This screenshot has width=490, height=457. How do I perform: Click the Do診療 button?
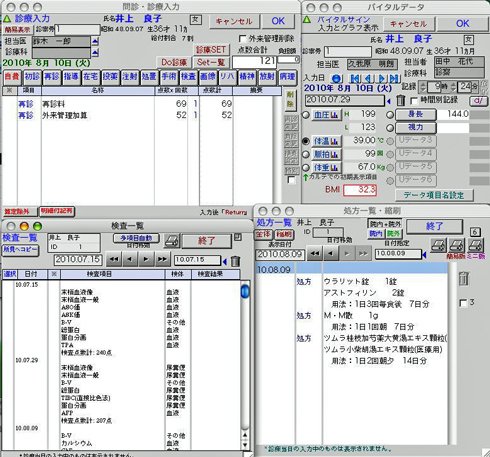[x=174, y=62]
